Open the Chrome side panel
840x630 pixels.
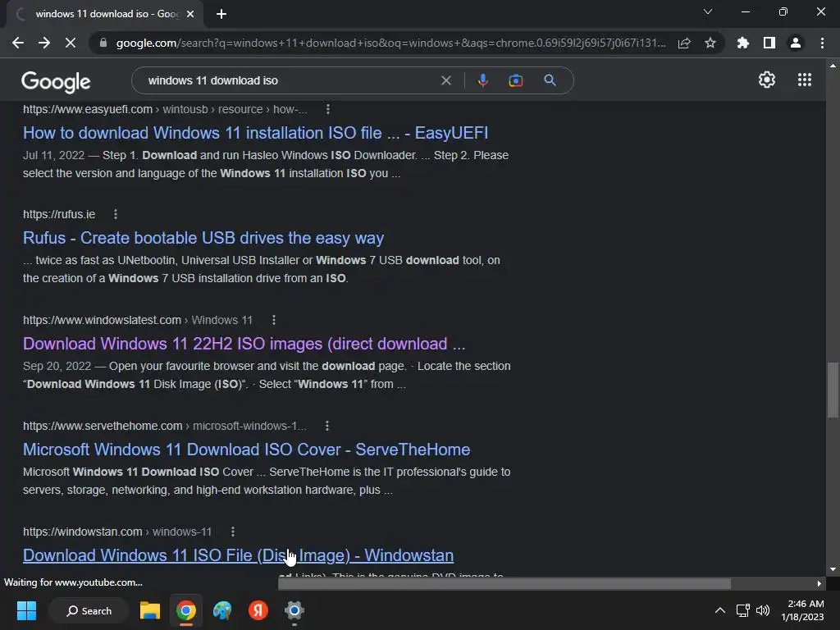tap(769, 43)
